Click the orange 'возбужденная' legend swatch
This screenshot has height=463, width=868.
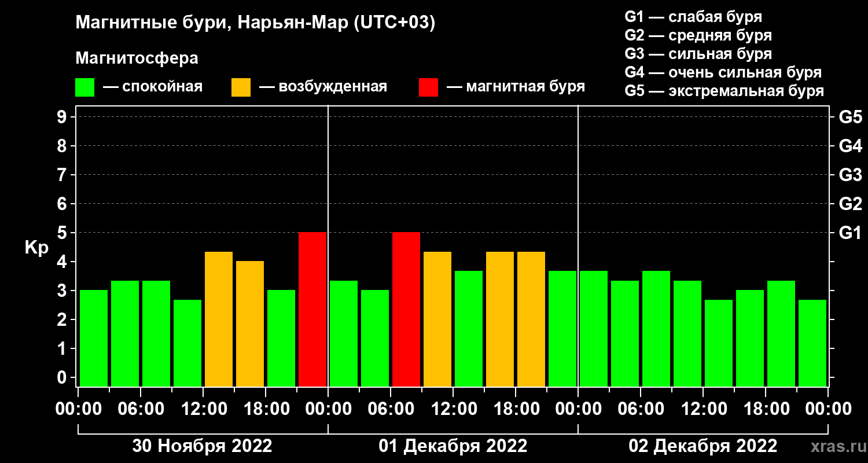click(x=241, y=87)
